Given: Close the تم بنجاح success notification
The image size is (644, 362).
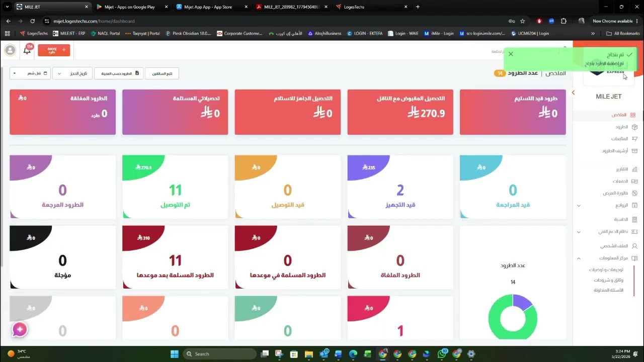Looking at the screenshot, I should (511, 54).
